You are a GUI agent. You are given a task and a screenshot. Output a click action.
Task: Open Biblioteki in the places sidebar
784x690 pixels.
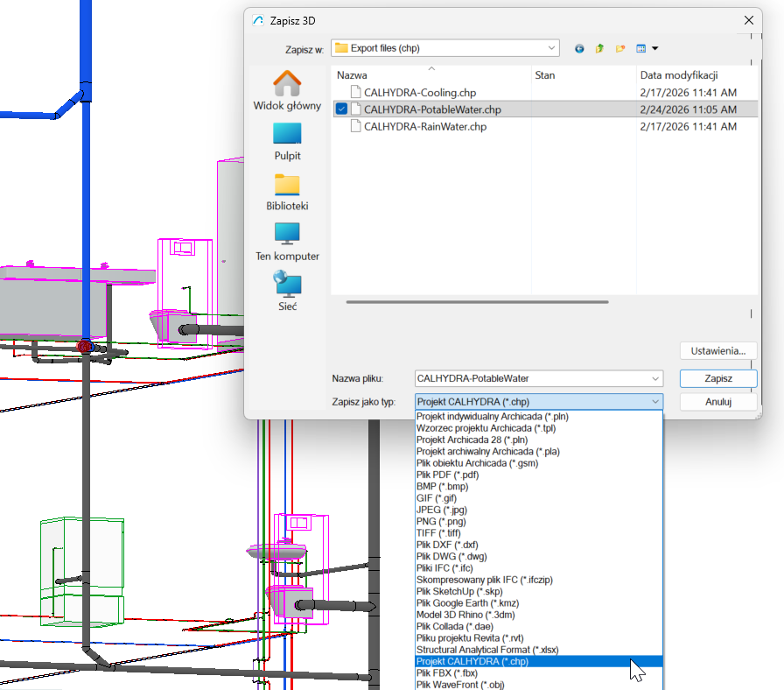click(x=287, y=192)
